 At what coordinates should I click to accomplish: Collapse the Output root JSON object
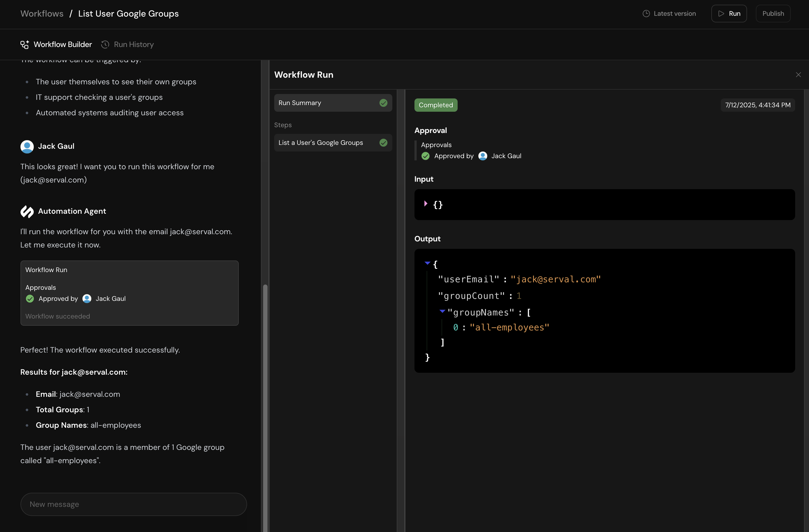pos(427,263)
